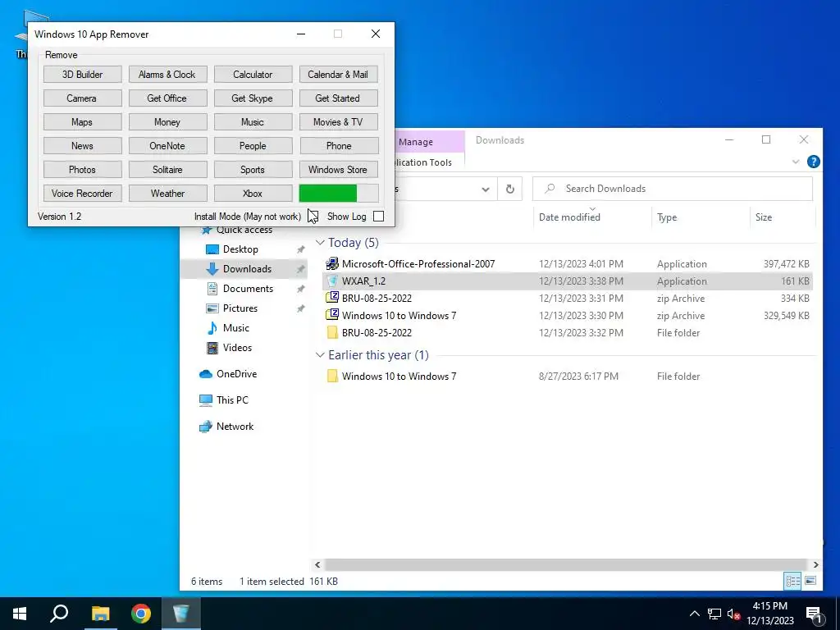
Task: Select the WXAR_1.2 application icon
Action: (x=332, y=281)
